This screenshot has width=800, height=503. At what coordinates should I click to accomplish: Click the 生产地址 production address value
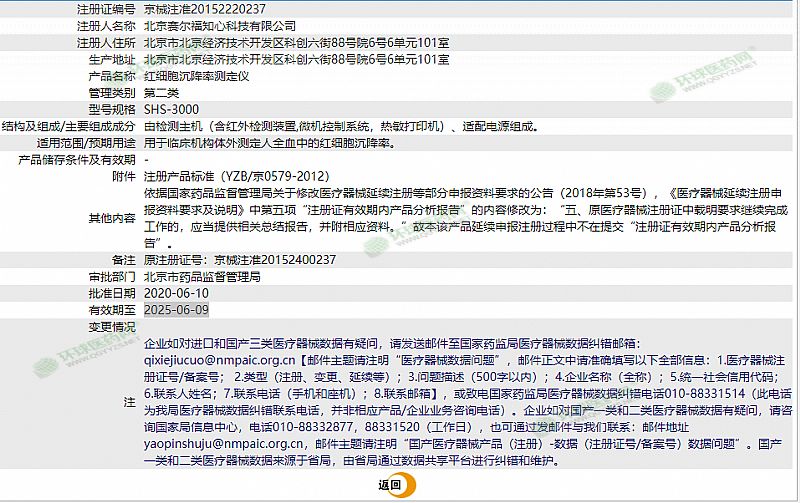[296, 59]
